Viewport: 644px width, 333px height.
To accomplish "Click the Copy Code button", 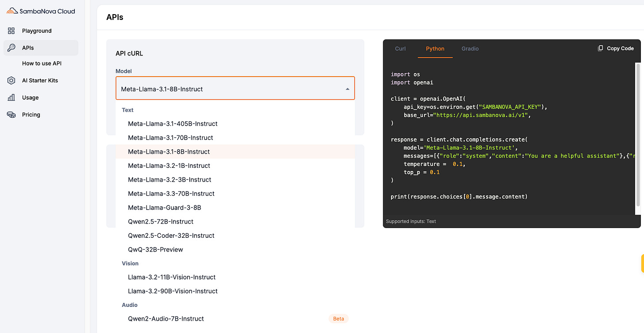I will (x=616, y=48).
